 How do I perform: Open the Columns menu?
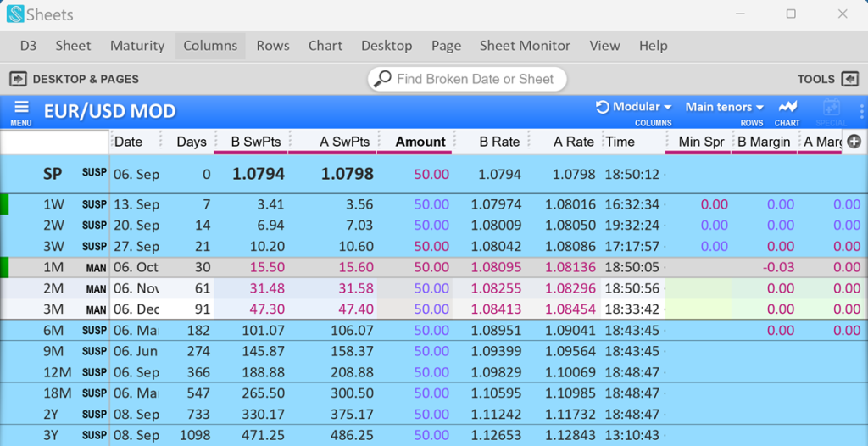point(210,46)
